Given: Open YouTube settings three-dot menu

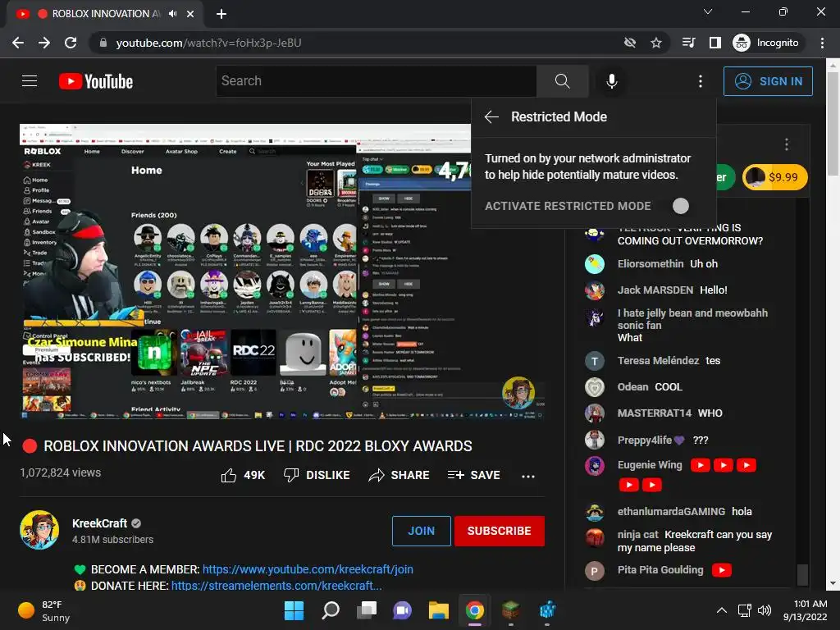Looking at the screenshot, I should coord(701,81).
